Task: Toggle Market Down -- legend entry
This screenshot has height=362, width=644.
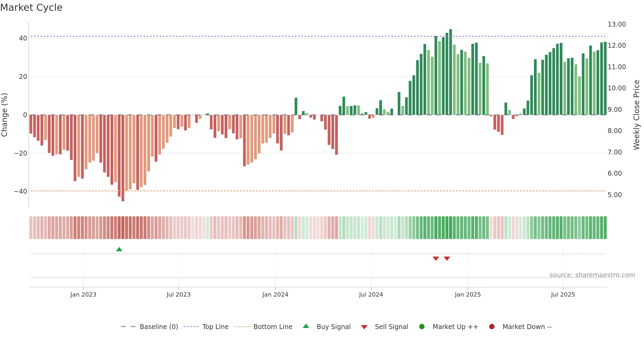Action: [x=520, y=327]
